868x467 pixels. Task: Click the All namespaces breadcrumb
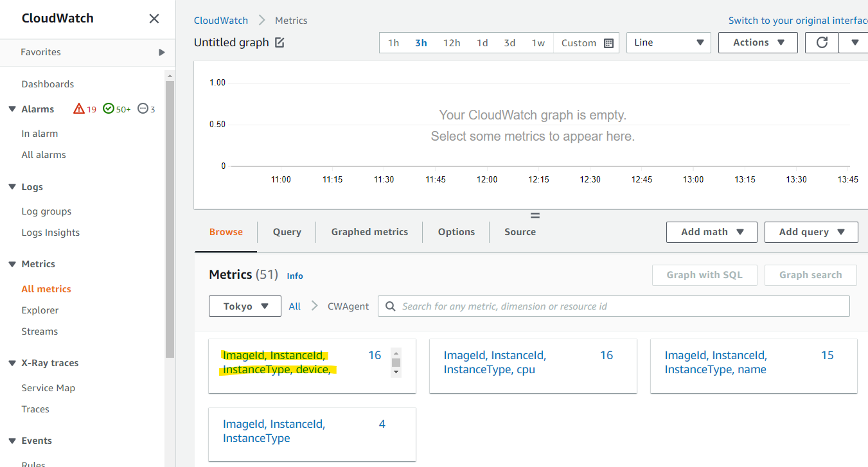(294, 306)
